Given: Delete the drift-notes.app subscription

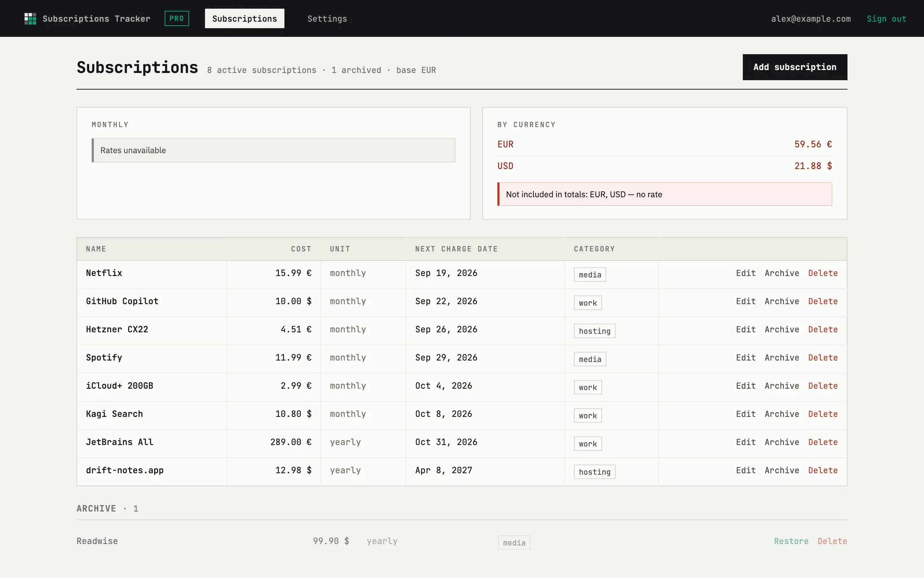Looking at the screenshot, I should point(823,470).
